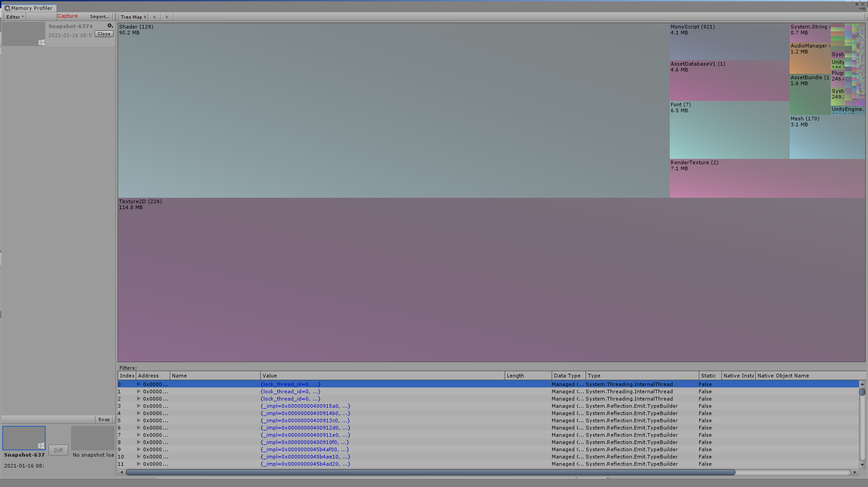868x487 pixels.
Task: Go back in view history arrow
Action: click(x=154, y=17)
